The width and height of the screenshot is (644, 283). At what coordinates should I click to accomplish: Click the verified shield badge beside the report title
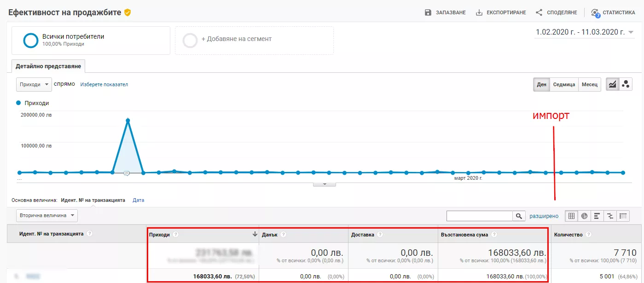click(x=128, y=12)
